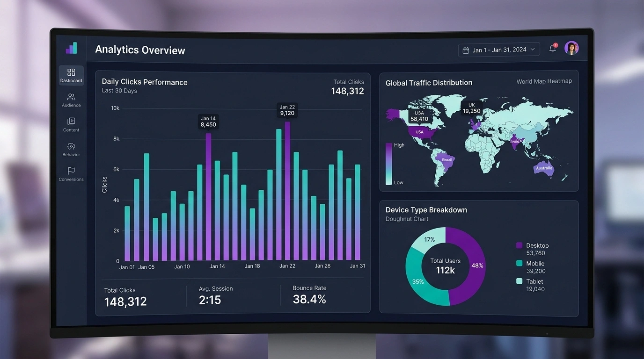Select India region on the map

(515, 142)
